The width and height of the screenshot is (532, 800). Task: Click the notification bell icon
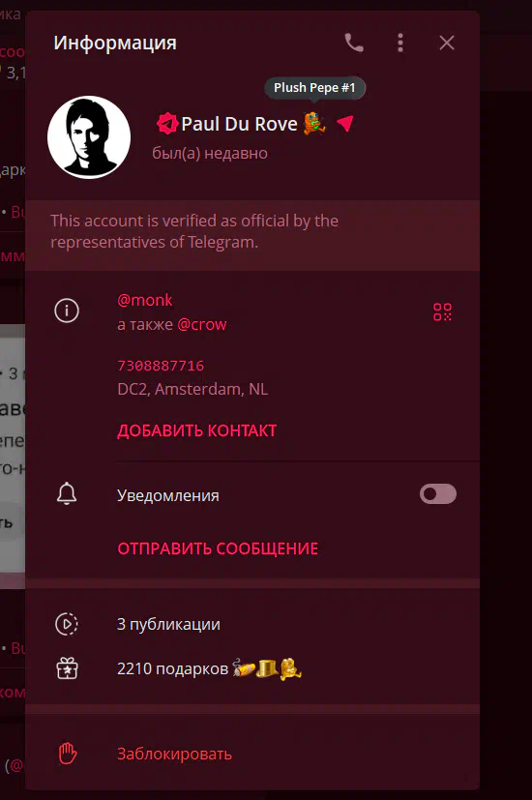point(67,494)
